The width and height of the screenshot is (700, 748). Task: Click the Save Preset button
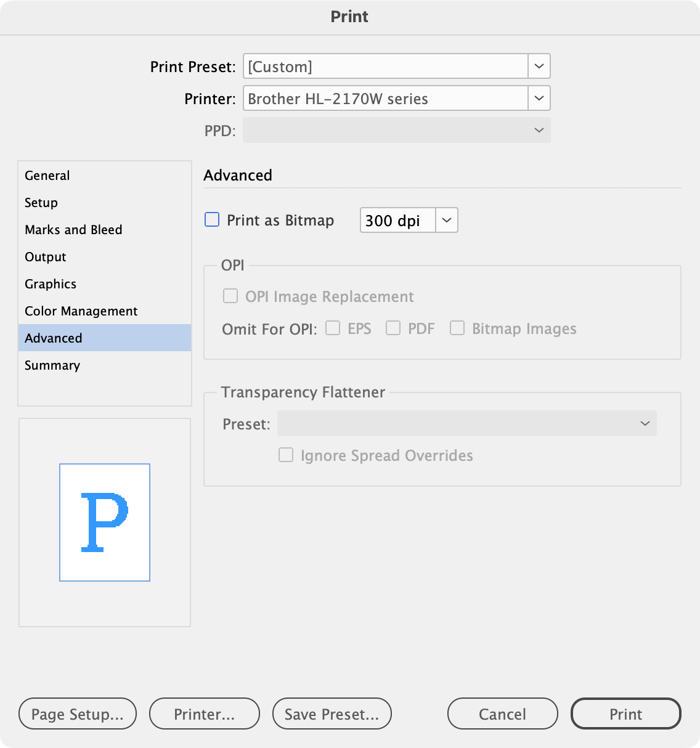(x=332, y=713)
